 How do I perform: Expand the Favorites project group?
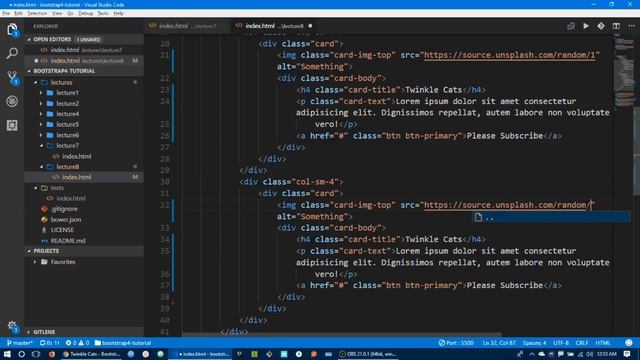[x=35, y=262]
